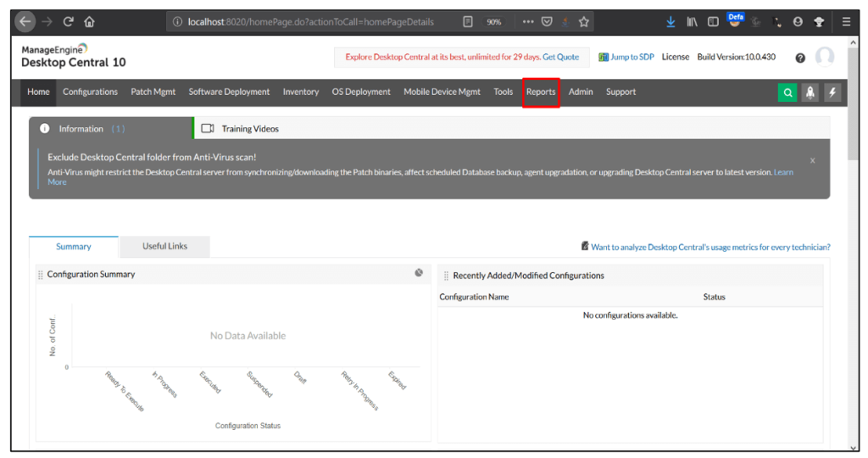Open the Configurations menu
Image resolution: width=868 pixels, height=458 pixels.
[90, 92]
